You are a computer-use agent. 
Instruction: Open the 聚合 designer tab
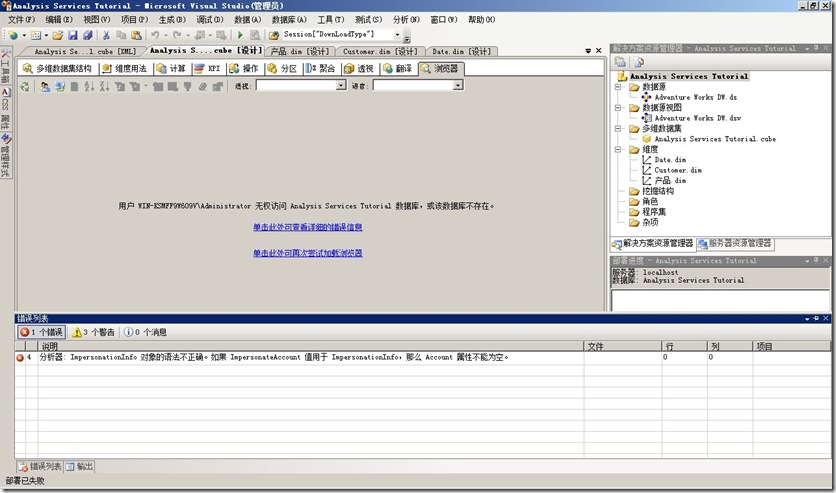point(321,68)
